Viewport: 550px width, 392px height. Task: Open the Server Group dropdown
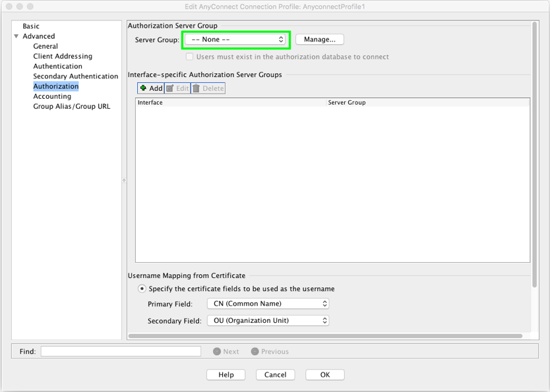point(235,40)
